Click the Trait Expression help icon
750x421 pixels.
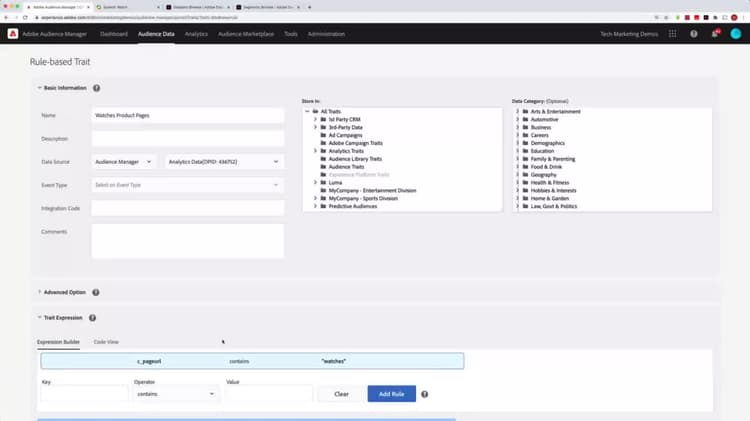pos(92,318)
